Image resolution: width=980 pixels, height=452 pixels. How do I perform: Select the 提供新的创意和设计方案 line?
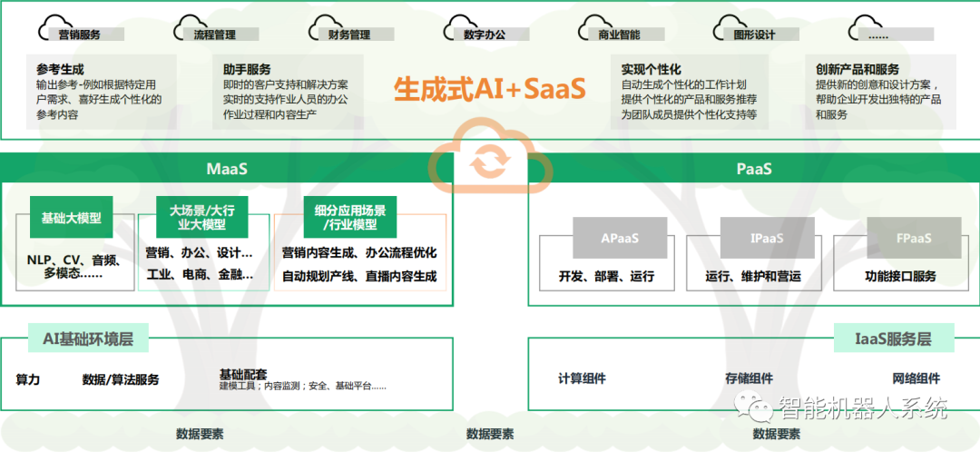[877, 84]
